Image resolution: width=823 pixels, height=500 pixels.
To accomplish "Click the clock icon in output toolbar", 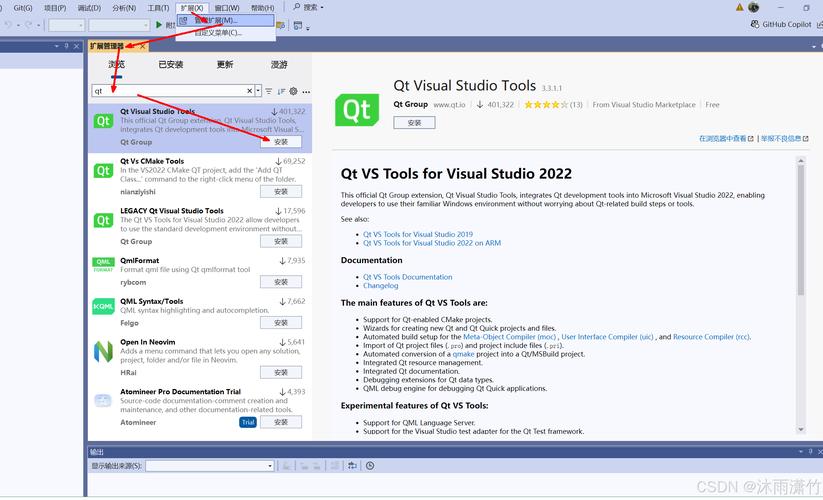I will [x=370, y=466].
